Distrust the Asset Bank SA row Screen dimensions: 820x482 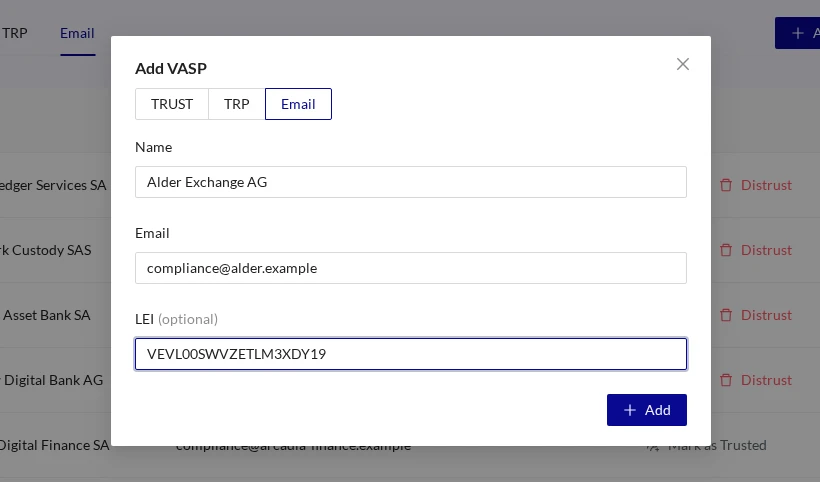(756, 315)
